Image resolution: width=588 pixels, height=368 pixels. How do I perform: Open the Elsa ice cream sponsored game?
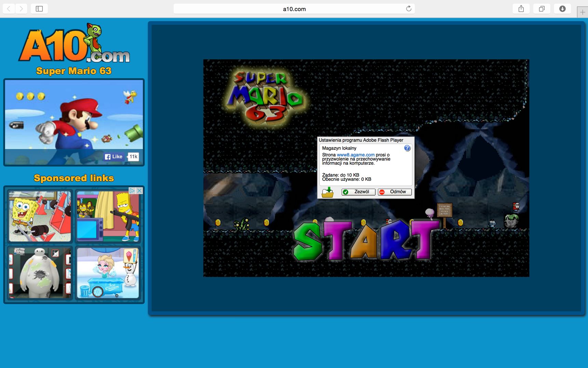pos(108,273)
